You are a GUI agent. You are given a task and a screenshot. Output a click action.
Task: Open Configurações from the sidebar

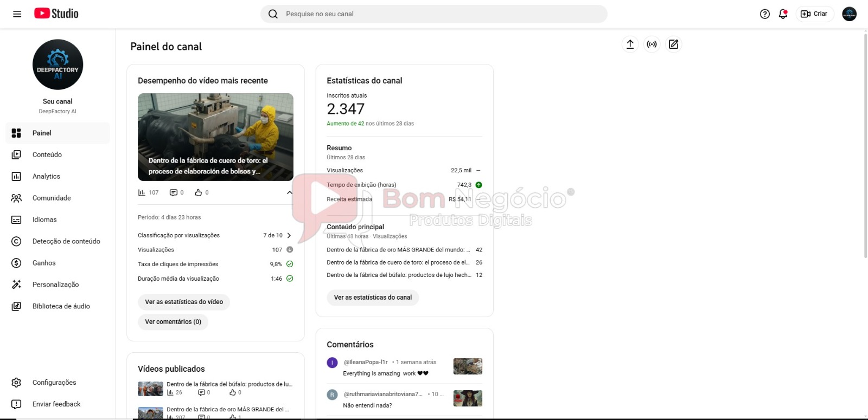point(54,382)
